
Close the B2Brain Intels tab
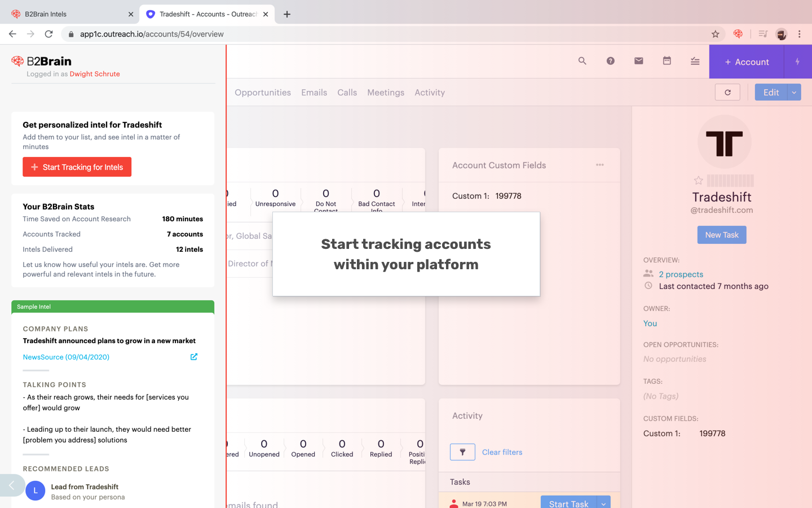(x=131, y=14)
